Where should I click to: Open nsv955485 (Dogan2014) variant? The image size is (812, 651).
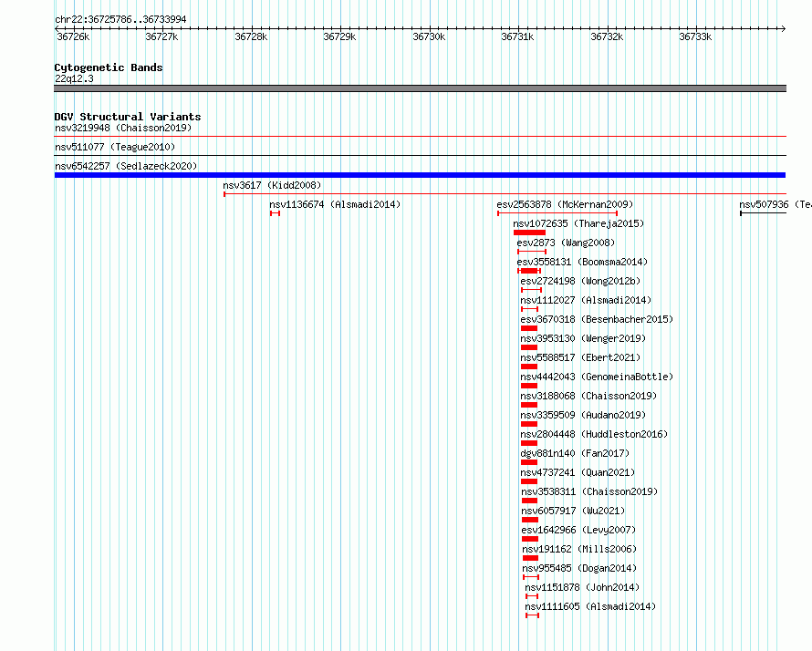pyautogui.click(x=579, y=568)
